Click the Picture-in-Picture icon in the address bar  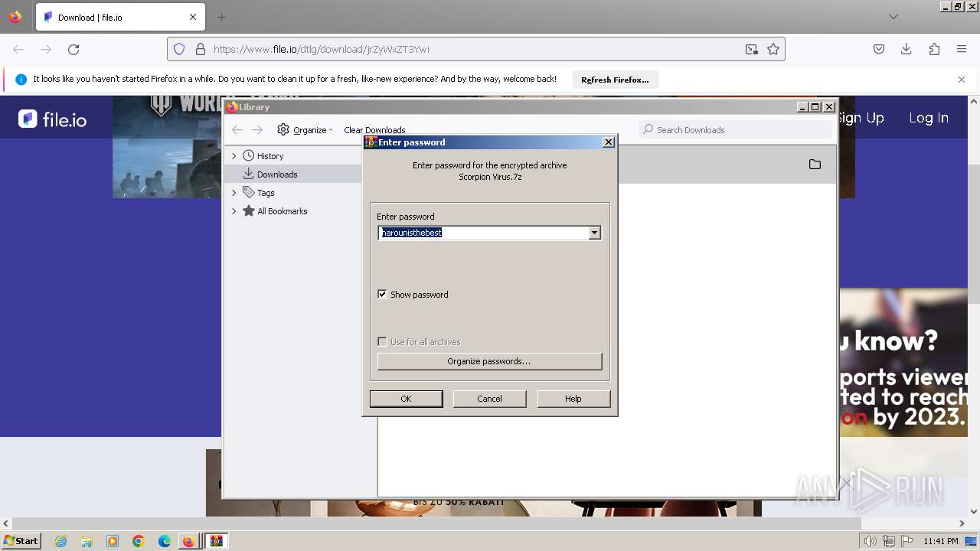[x=752, y=49]
